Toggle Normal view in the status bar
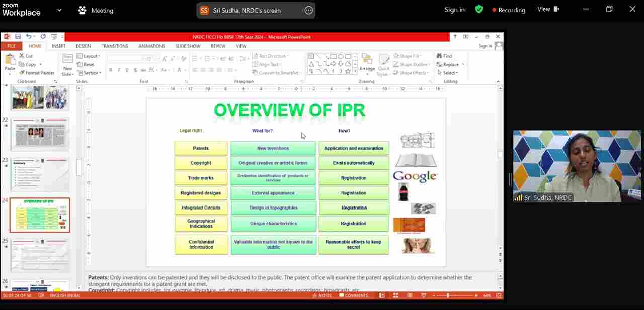The width and height of the screenshot is (644, 310). tap(382, 296)
